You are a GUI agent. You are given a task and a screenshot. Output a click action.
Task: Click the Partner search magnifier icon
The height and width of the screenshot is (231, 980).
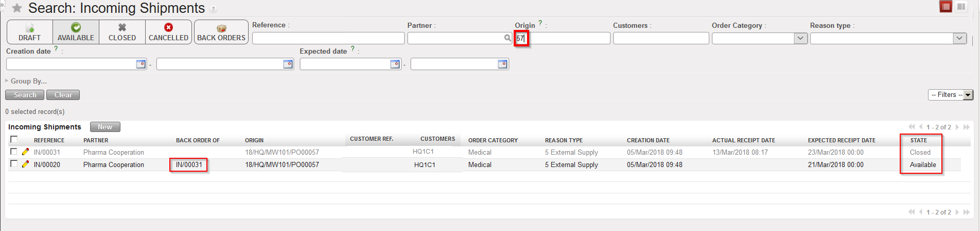[507, 38]
